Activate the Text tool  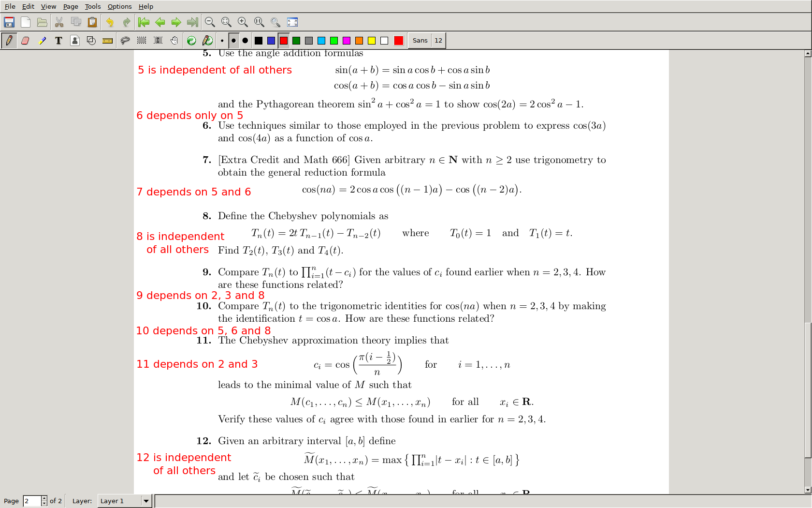pyautogui.click(x=58, y=41)
